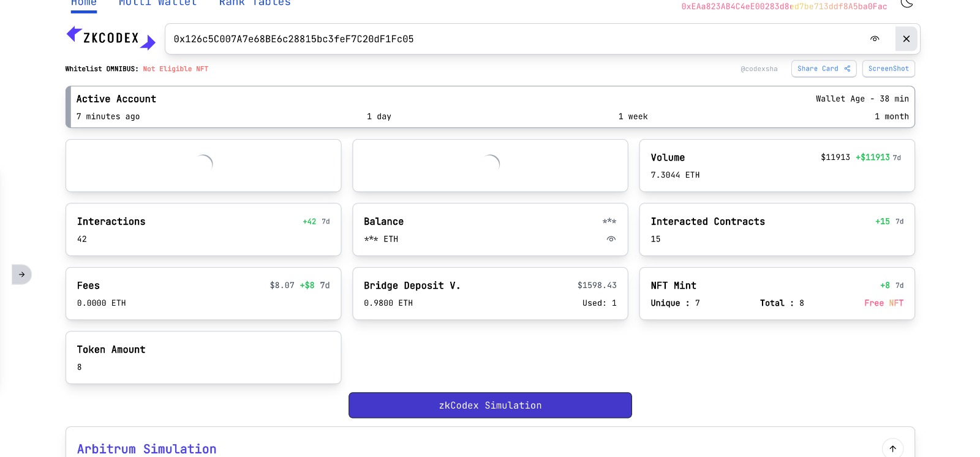The image size is (980, 457).
Task: Click the connected wallet address at top
Action: (784, 6)
